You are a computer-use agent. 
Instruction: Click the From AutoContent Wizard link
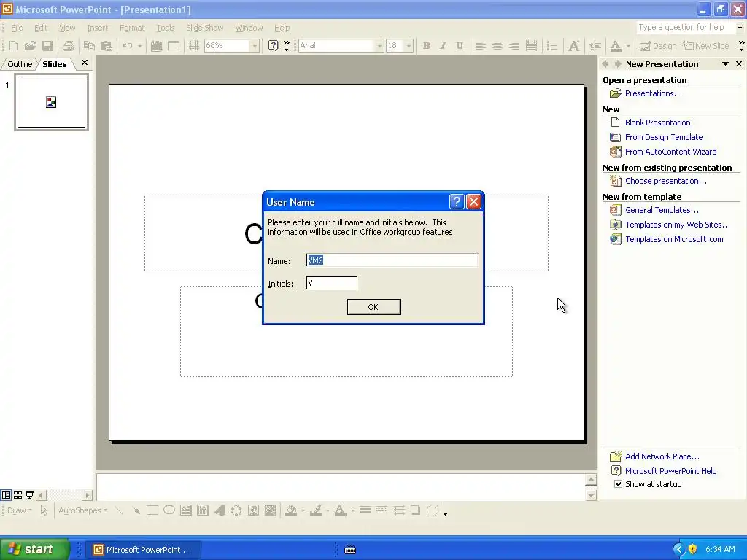pyautogui.click(x=671, y=152)
